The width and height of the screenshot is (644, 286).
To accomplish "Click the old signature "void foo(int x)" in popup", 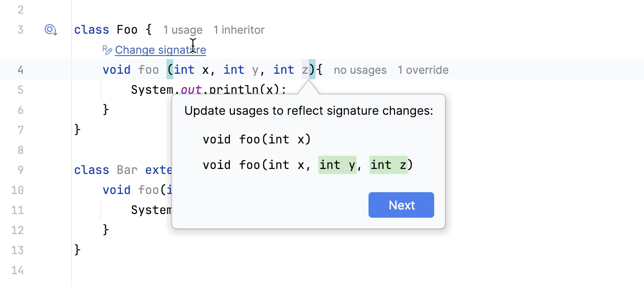I will coord(257,139).
